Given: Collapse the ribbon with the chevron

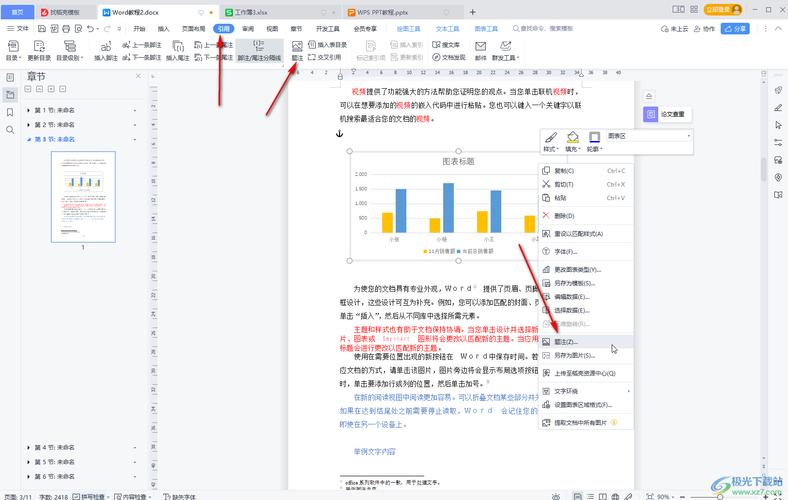Looking at the screenshot, I should coord(778,29).
